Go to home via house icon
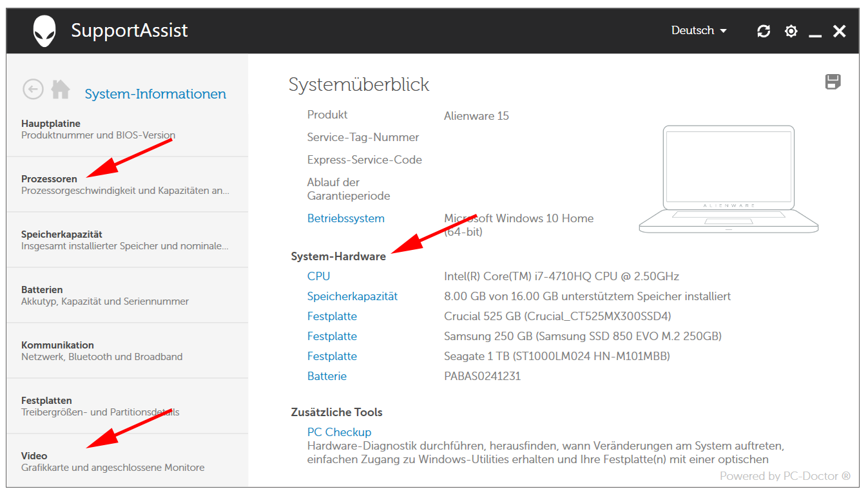Image resolution: width=868 pixels, height=496 pixels. (61, 89)
